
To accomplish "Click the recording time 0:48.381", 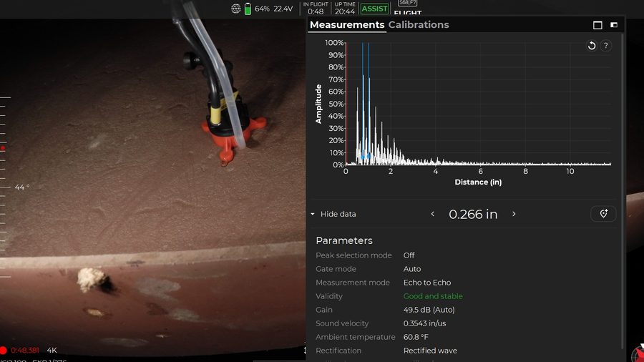I will [x=25, y=351].
